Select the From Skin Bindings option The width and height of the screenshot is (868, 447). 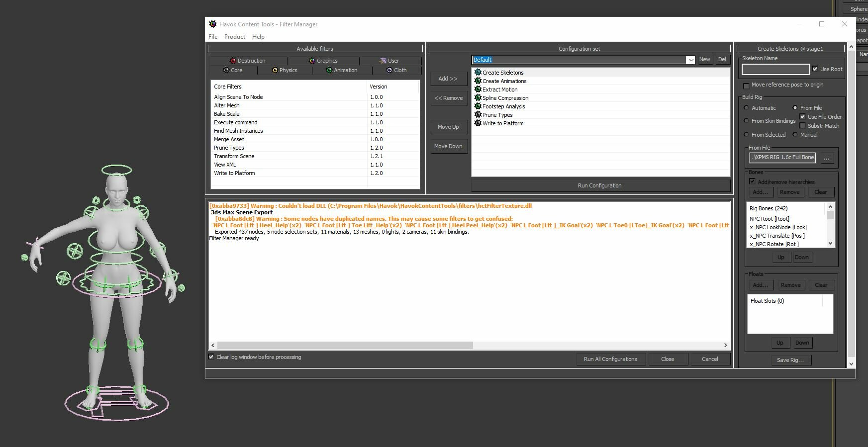pyautogui.click(x=746, y=121)
